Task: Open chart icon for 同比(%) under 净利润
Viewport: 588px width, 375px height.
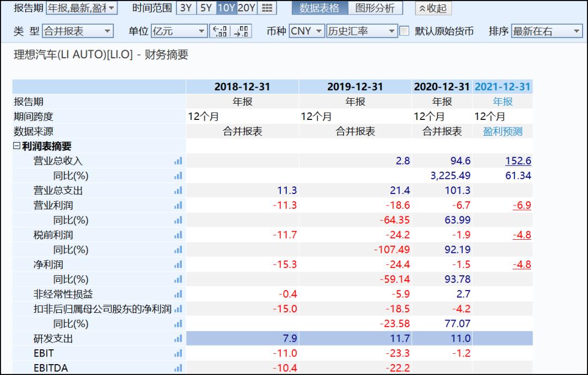Action: coord(178,280)
